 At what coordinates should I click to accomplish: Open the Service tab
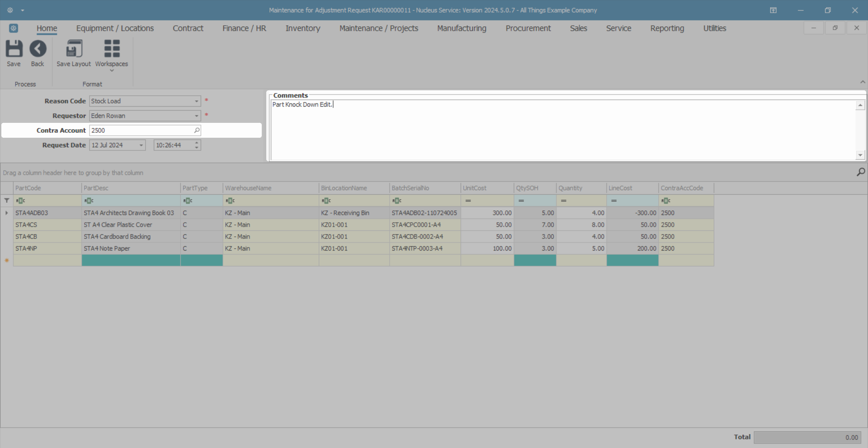(618, 28)
